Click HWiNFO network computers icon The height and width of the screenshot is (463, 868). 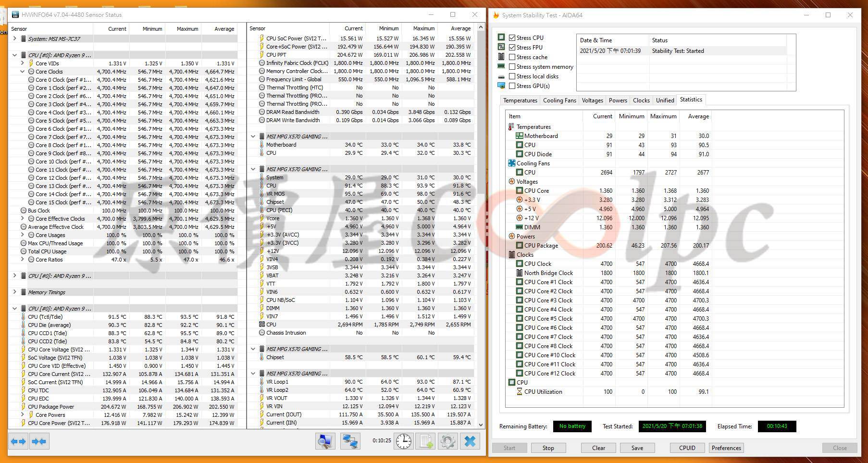[x=350, y=441]
